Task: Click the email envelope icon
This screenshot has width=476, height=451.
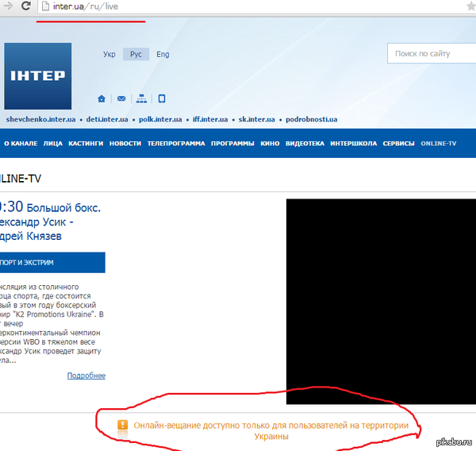Action: pyautogui.click(x=121, y=99)
